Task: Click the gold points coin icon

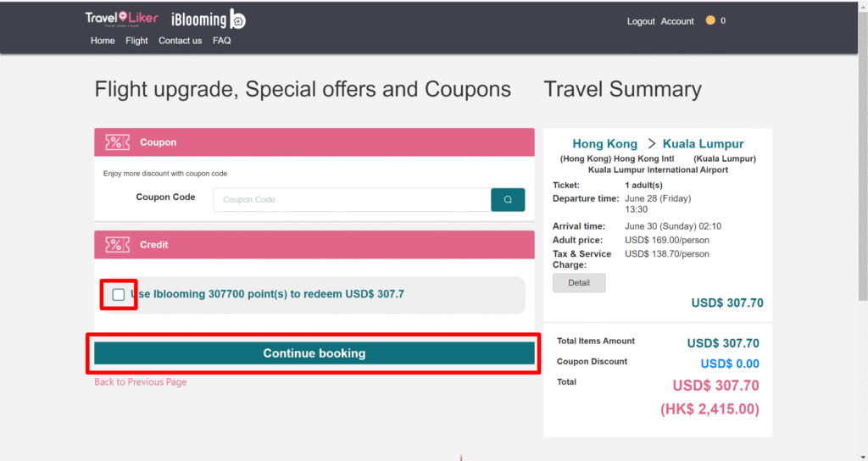Action: coord(710,20)
